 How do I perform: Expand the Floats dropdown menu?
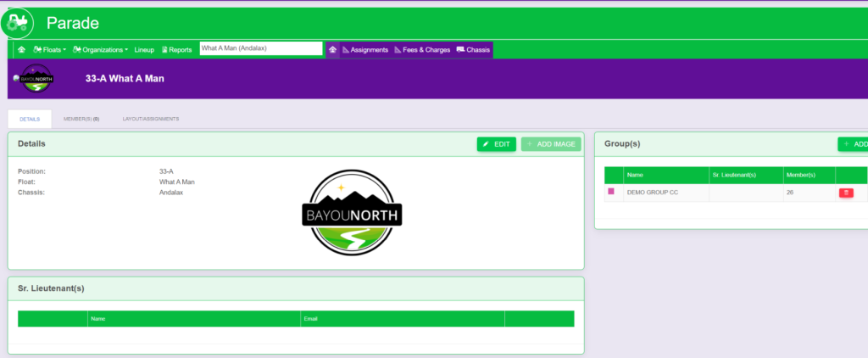(x=49, y=50)
